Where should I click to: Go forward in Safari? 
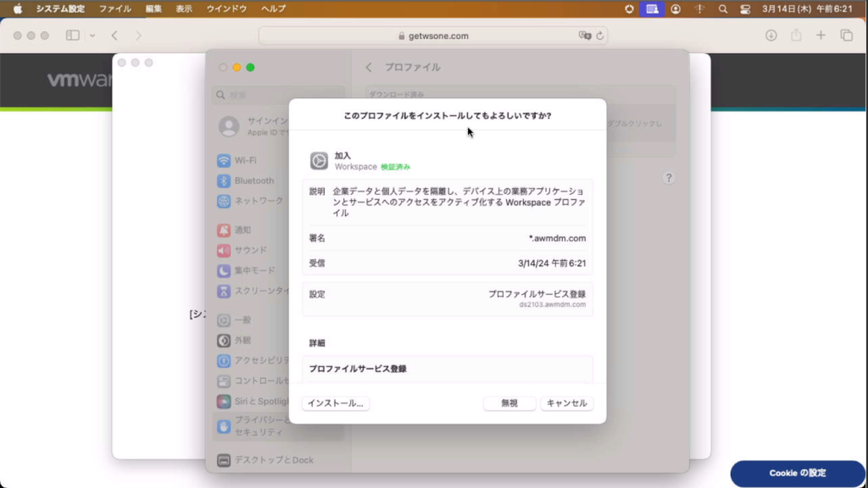(x=138, y=36)
